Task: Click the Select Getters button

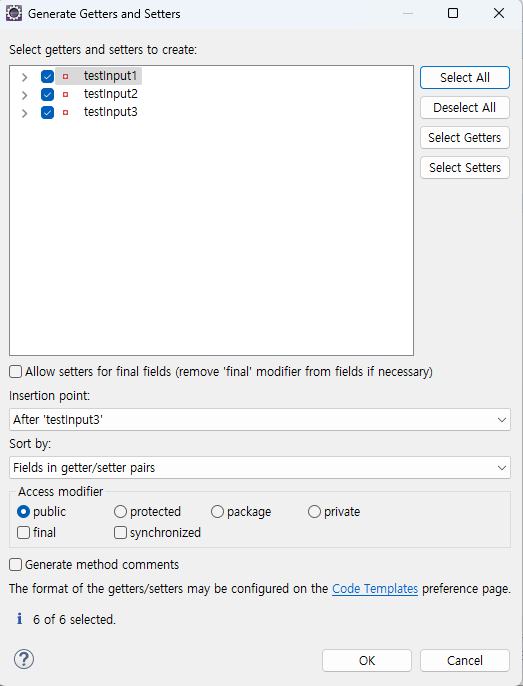Action: pyautogui.click(x=465, y=138)
